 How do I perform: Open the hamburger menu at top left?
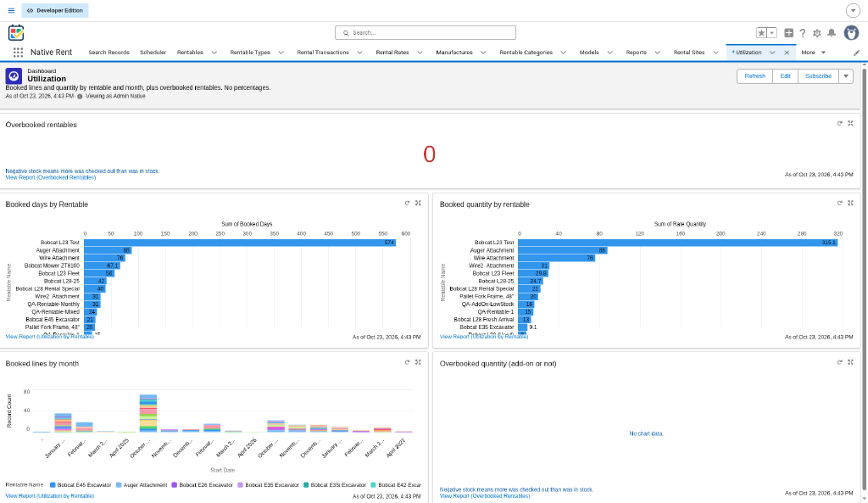11,10
